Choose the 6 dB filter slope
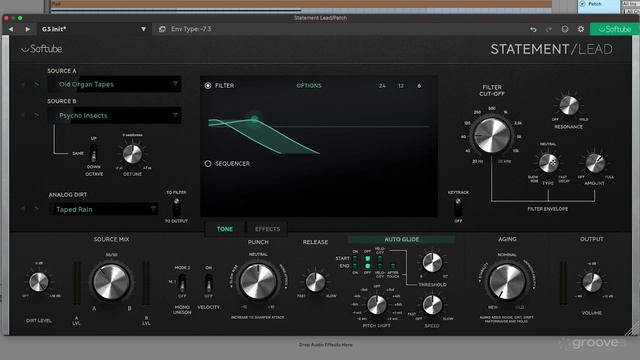640x360 pixels. pos(419,86)
